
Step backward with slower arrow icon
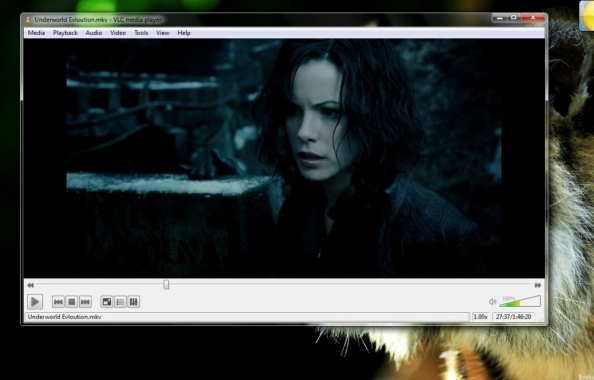click(30, 285)
